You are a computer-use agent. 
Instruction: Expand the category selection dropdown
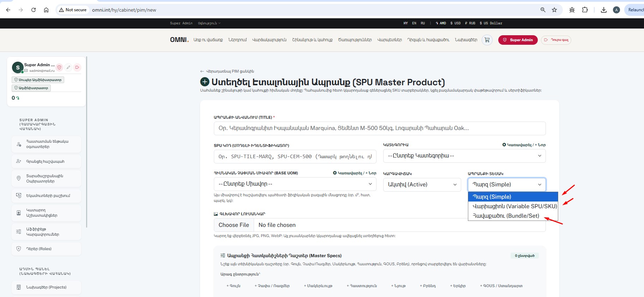pos(464,156)
